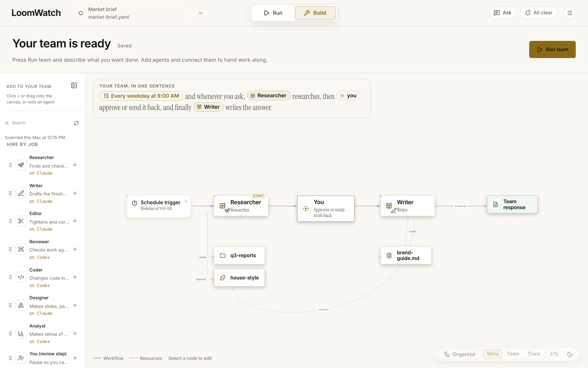Select the brand-guide.md resource node
Viewport: 588px width, 368px height.
[406, 255]
